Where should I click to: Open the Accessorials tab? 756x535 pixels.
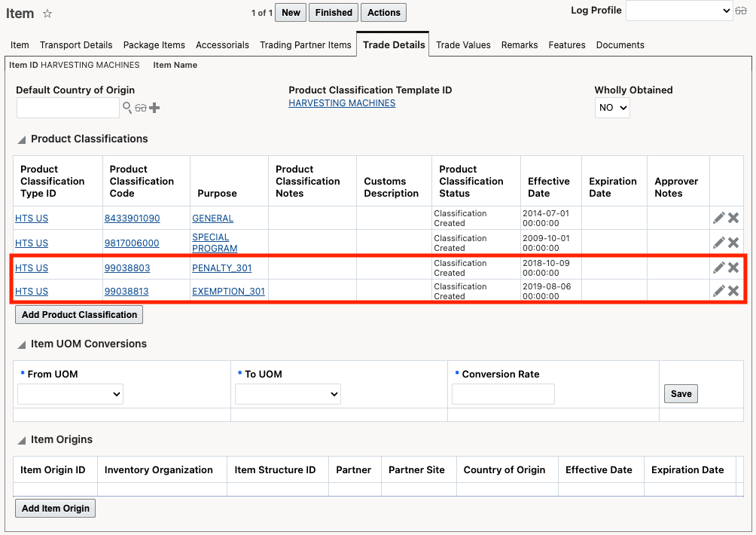[222, 45]
